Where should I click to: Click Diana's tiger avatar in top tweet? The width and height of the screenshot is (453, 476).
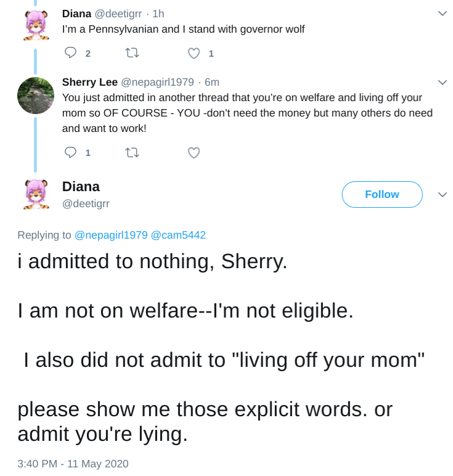pos(36,25)
